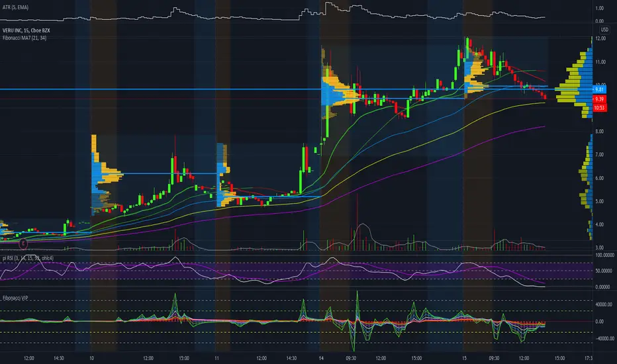Click the 17:3 time label

pyautogui.click(x=589, y=358)
